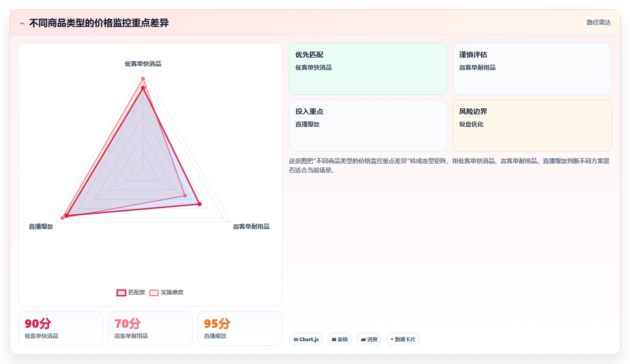The height and width of the screenshot is (364, 630).
Task: Click the description paragraph below the cards
Action: click(x=449, y=165)
